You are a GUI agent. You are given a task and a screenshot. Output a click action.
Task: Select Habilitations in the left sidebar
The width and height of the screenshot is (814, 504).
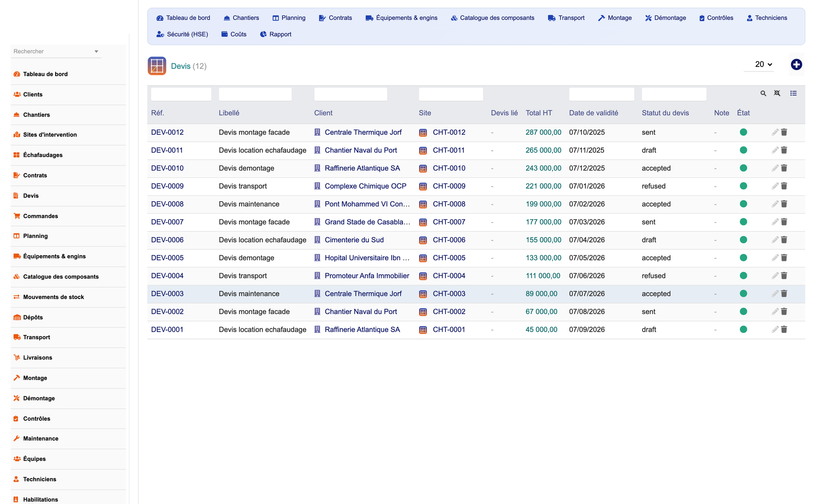coord(41,499)
